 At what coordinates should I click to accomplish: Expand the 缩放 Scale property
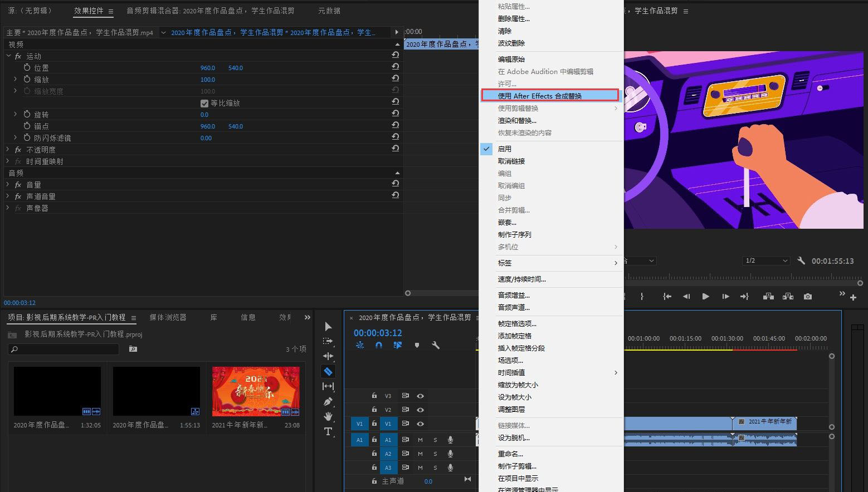point(16,79)
